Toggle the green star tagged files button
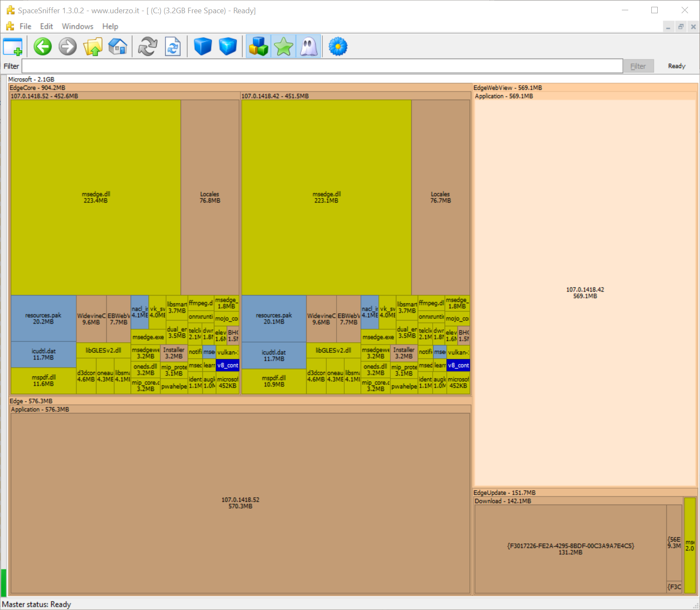 pyautogui.click(x=284, y=47)
